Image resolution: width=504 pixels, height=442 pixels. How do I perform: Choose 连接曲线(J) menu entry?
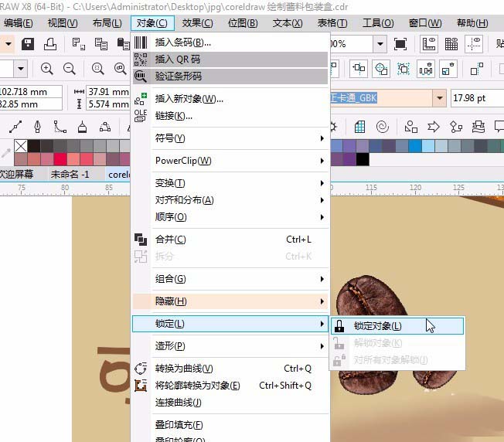(x=230, y=403)
